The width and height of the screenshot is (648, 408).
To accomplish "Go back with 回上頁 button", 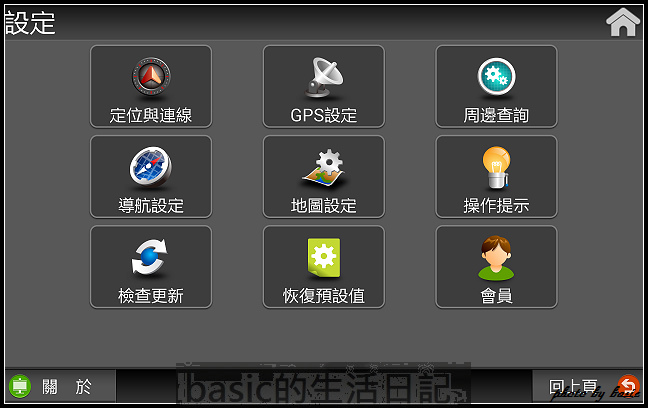I will point(588,387).
